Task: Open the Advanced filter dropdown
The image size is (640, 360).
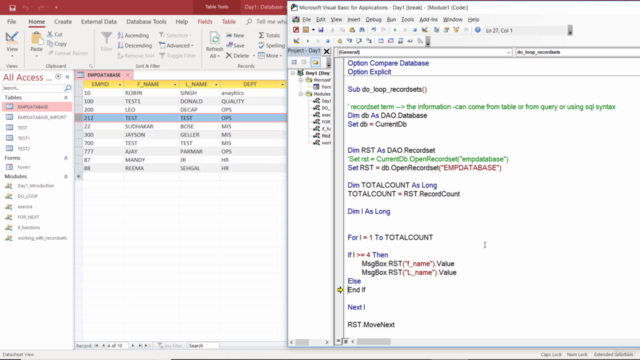Action: click(176, 45)
